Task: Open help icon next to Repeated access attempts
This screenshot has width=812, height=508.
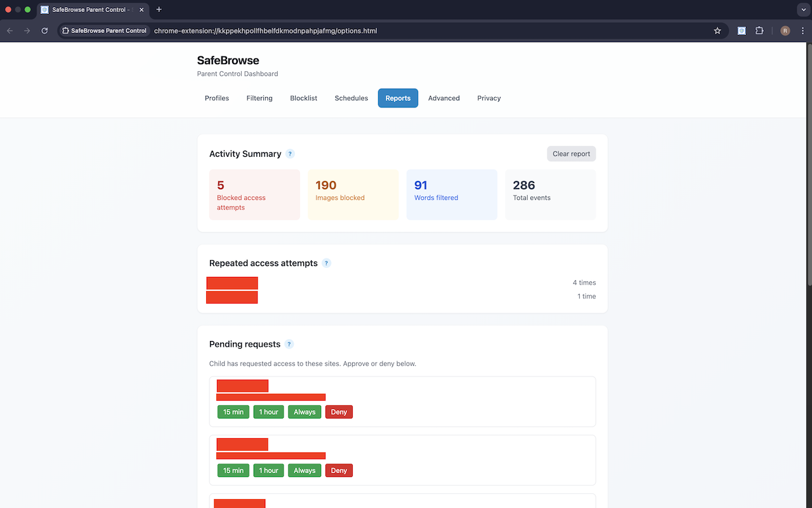Action: click(326, 263)
